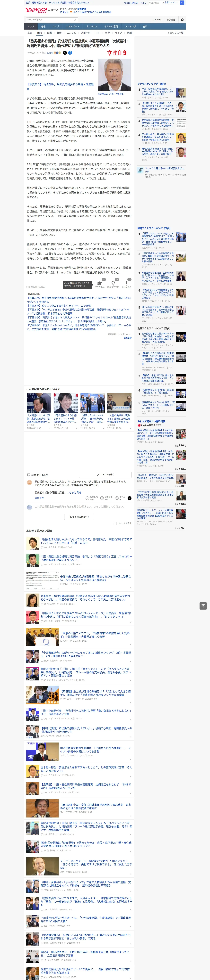Click the キーワードを入力 search field
The image size is (210, 980).
(49, 20)
